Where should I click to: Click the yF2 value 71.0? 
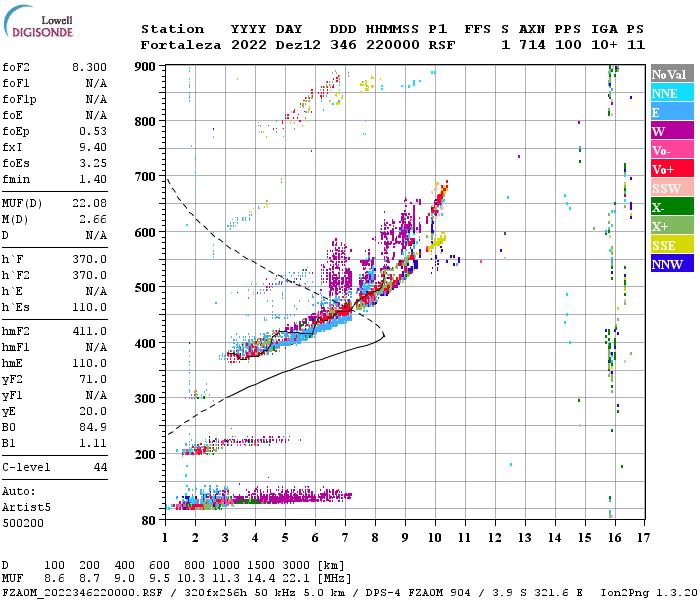[x=93, y=379]
